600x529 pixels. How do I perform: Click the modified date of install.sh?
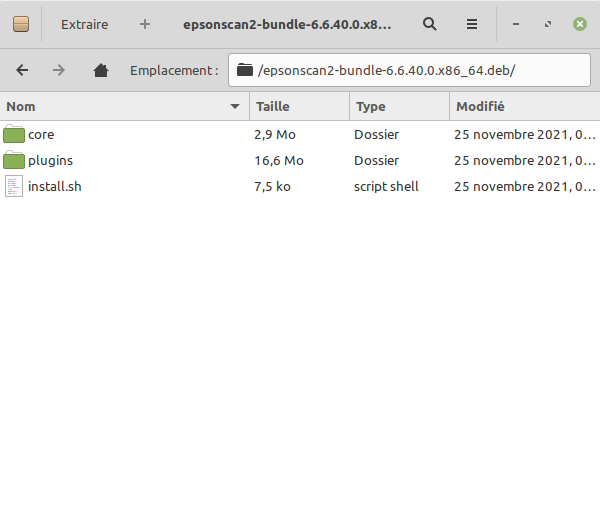pyautogui.click(x=525, y=187)
